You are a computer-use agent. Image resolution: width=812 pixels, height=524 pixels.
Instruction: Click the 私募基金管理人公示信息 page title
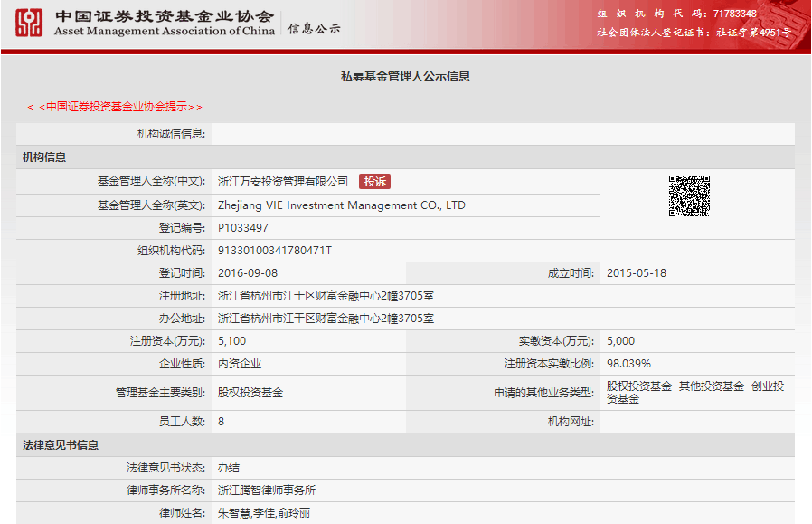tap(405, 76)
